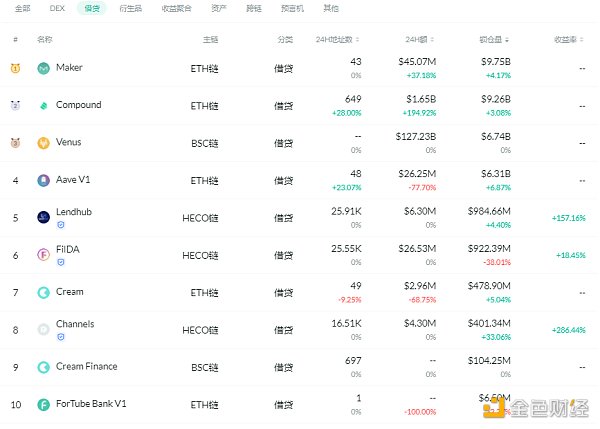Switch to the 全部 tab

23,8
